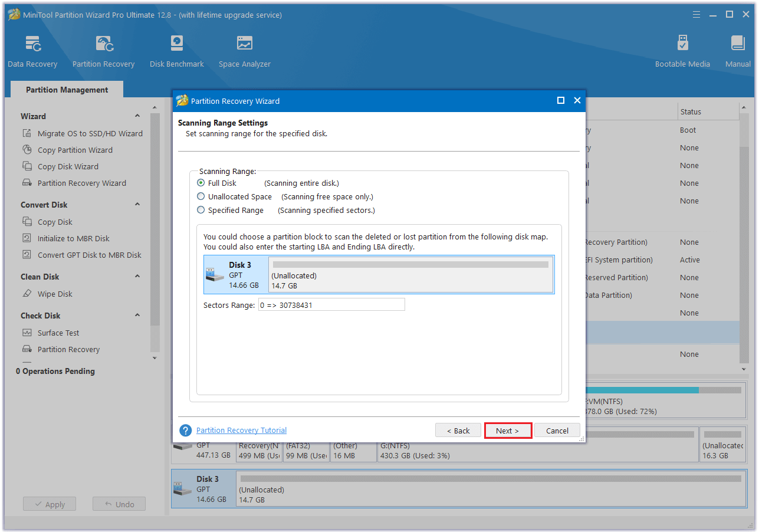759x532 pixels.
Task: Click the Sectors Range input field
Action: tap(331, 304)
